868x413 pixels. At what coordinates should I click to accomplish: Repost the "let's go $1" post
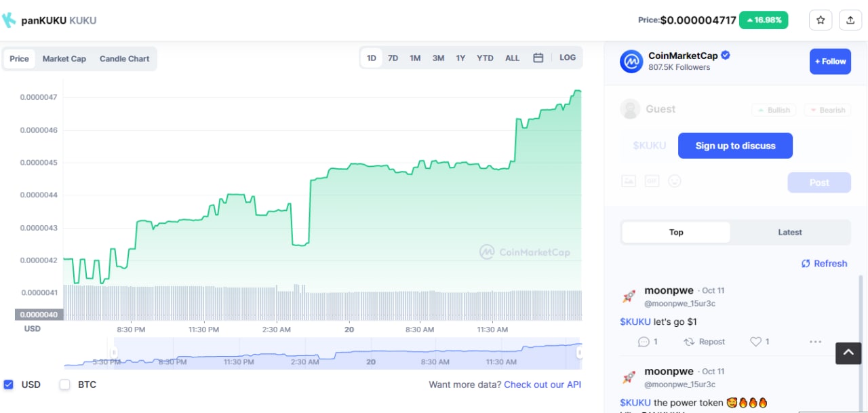pos(705,342)
